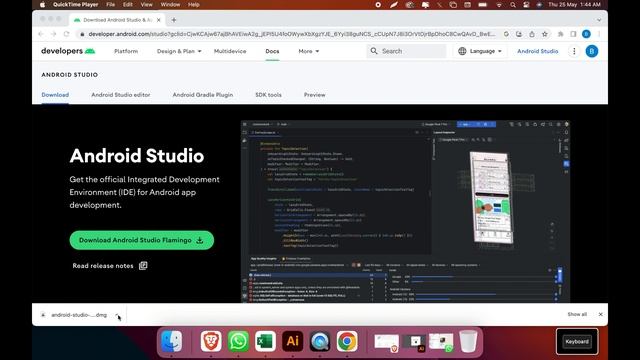Open the Platform nav item

point(126,51)
